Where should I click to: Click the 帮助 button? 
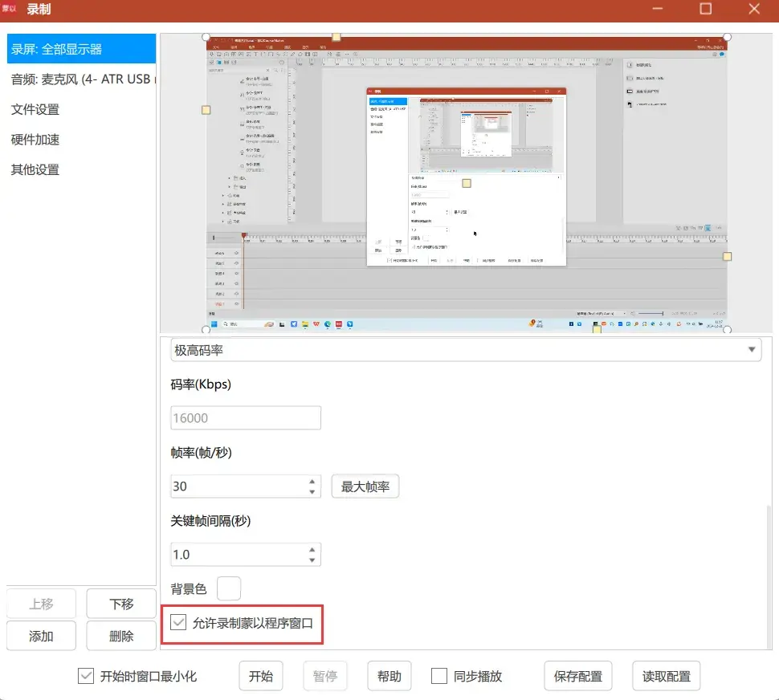tap(389, 676)
